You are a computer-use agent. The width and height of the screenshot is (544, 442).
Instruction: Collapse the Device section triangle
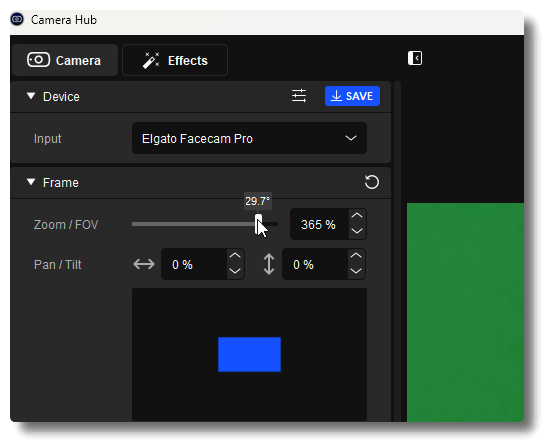31,96
